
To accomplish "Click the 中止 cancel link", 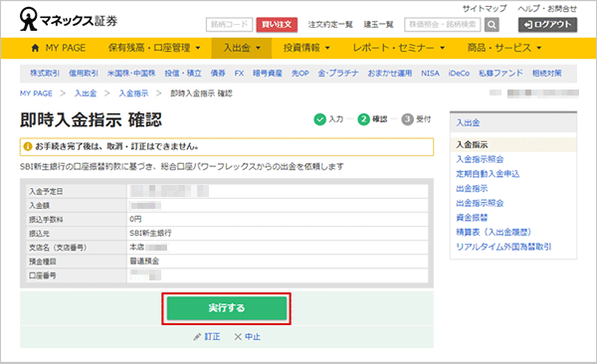I will 253,337.
